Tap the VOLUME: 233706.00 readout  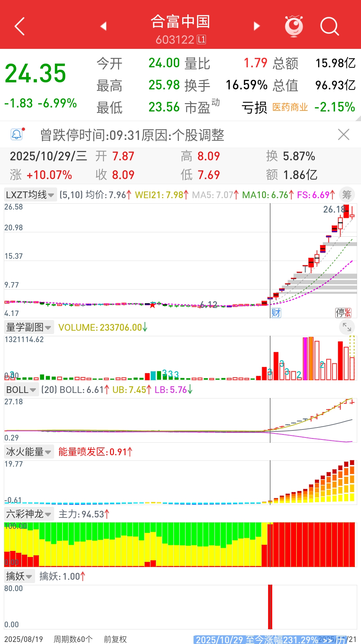103,327
